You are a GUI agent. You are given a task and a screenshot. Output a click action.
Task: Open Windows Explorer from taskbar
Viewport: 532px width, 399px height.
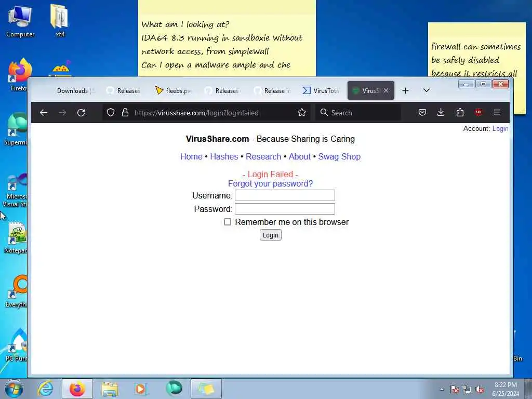point(110,389)
